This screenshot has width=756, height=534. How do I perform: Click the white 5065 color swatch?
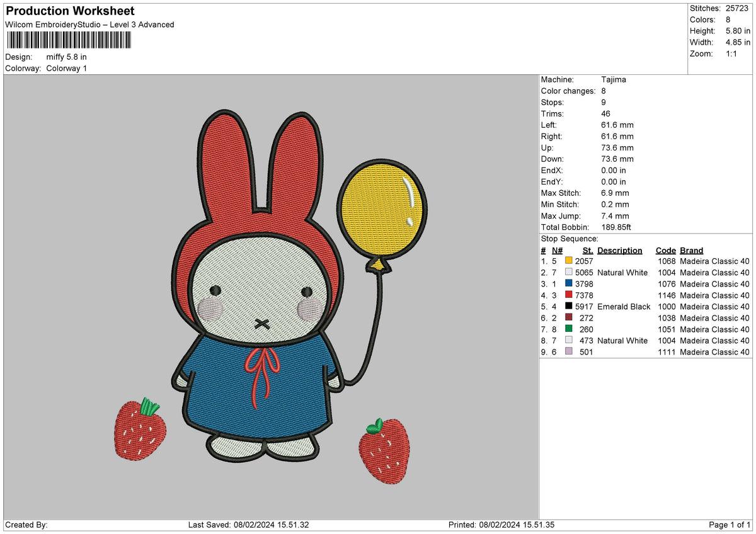point(569,273)
